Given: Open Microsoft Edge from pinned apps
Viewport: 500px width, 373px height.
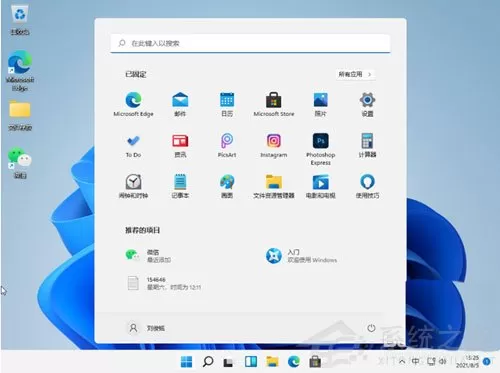Looking at the screenshot, I should pos(133,104).
